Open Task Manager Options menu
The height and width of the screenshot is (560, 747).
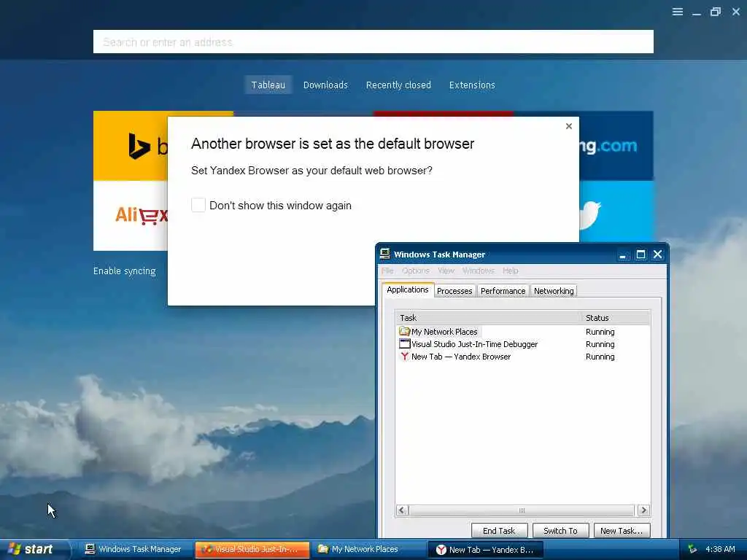415,271
